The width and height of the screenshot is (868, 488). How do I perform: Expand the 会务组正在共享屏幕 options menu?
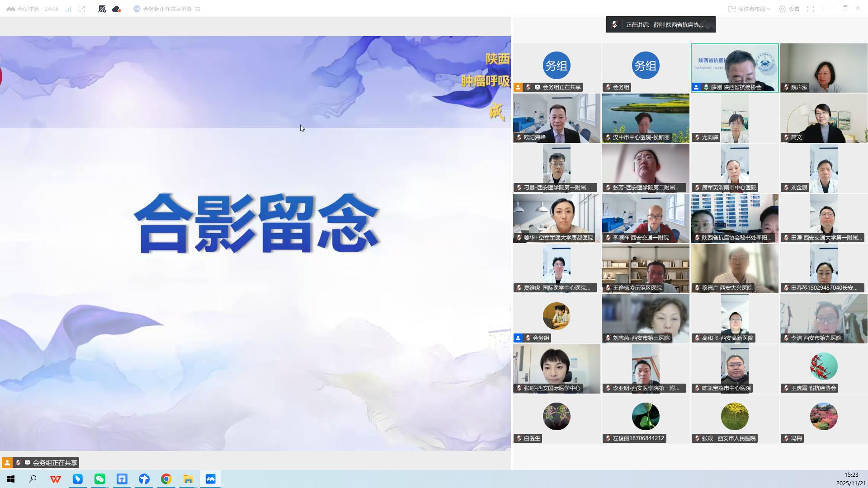point(198,9)
